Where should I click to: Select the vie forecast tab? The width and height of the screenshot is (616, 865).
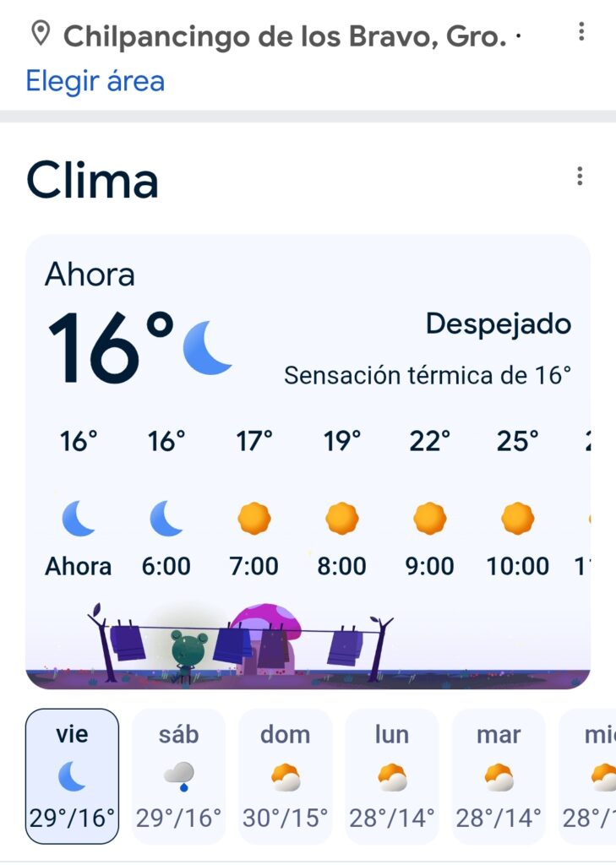[72, 776]
